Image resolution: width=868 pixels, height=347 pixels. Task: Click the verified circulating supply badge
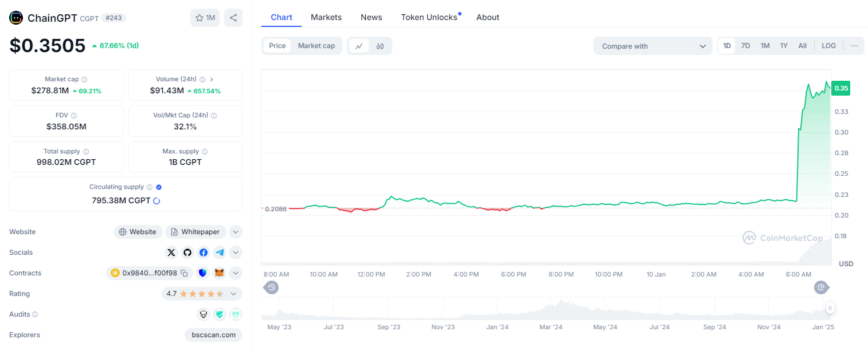[x=159, y=187]
